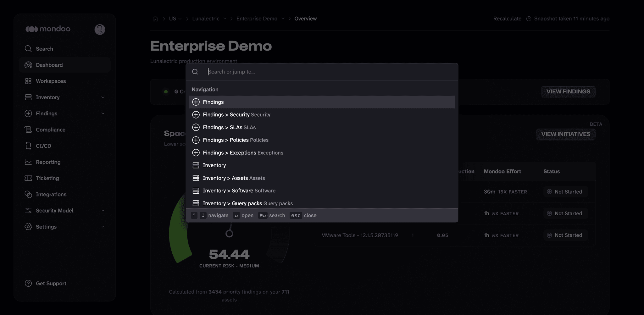The image size is (644, 315).
Task: Click the Search magnifier icon in sidebar
Action: (x=28, y=49)
